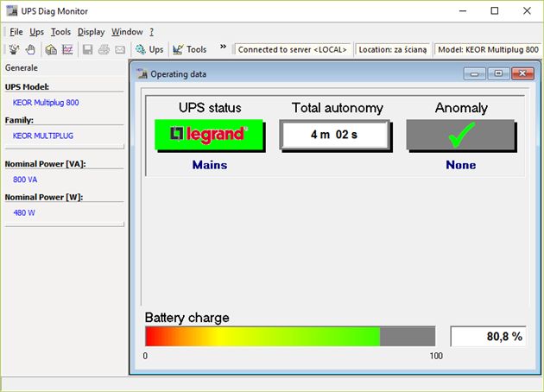Open the Display menu
The image size is (544, 392).
[x=91, y=32]
